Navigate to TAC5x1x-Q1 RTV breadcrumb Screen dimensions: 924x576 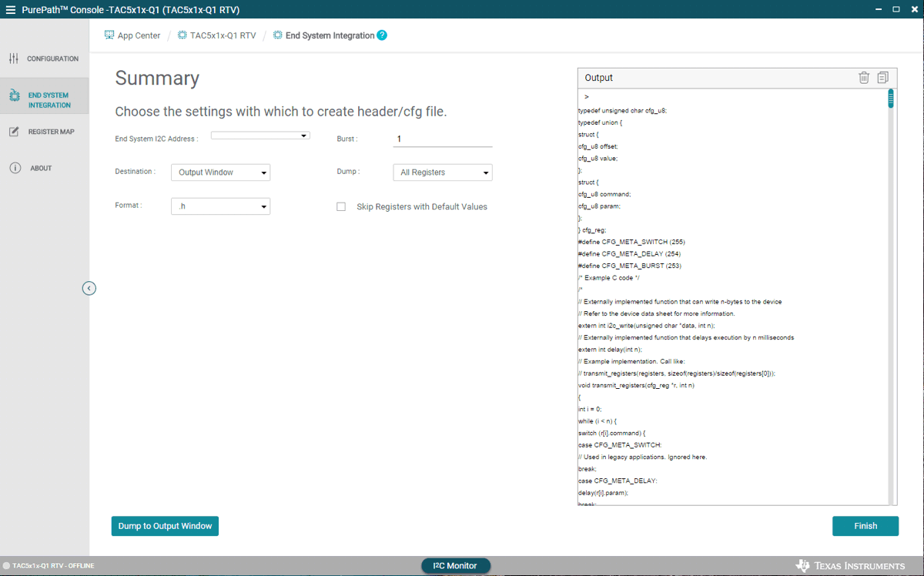coord(216,35)
